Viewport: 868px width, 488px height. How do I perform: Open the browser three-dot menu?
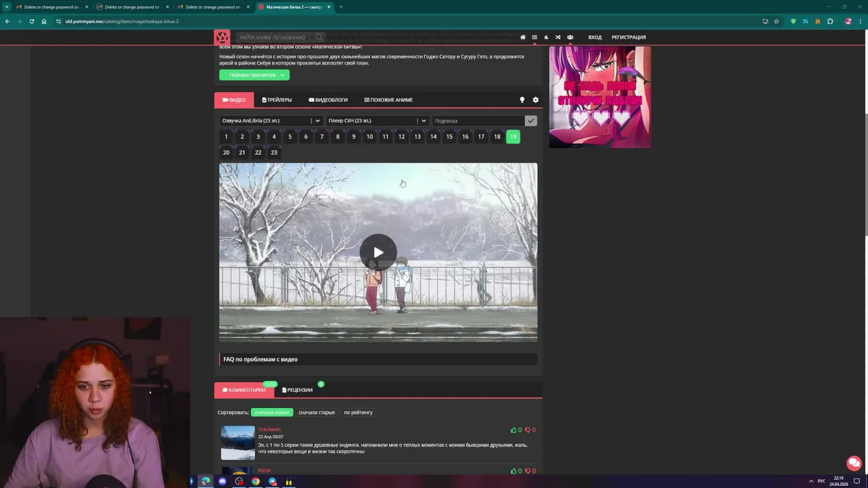[860, 21]
